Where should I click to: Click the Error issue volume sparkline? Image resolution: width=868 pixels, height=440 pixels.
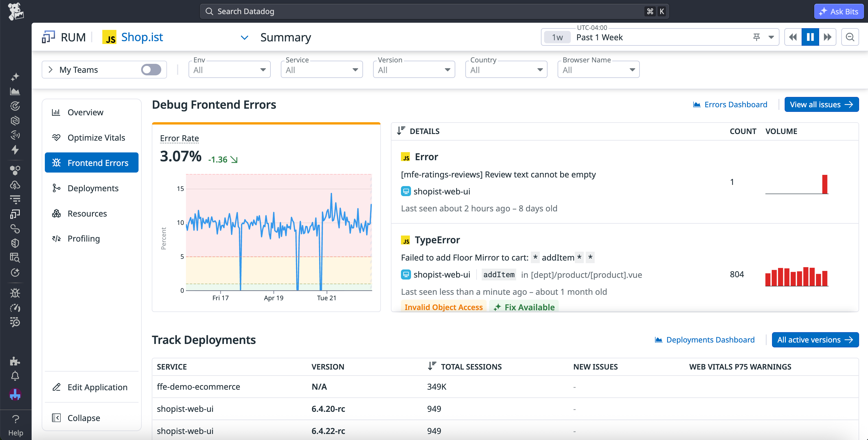796,184
